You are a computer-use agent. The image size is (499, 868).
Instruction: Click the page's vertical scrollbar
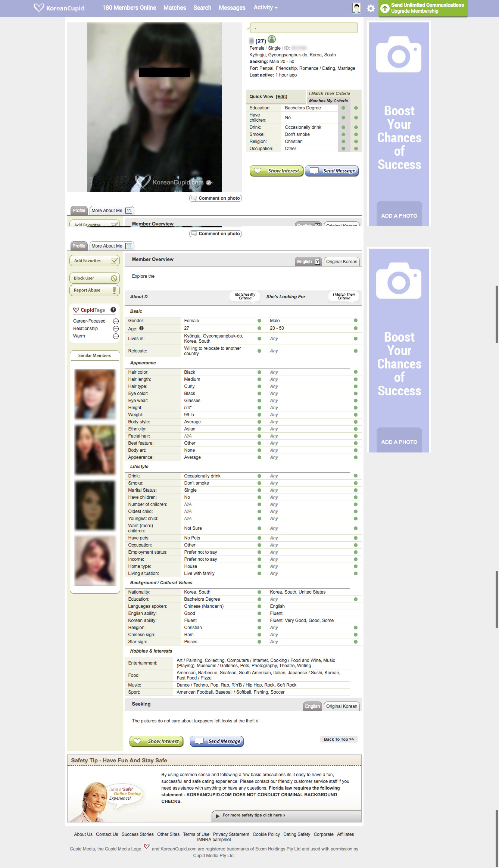pyautogui.click(x=496, y=314)
